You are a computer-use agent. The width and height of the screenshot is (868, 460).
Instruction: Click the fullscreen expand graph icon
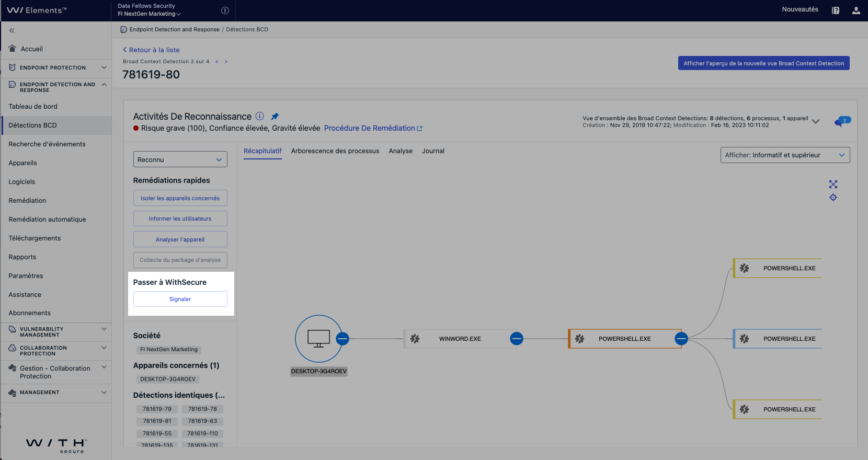coord(833,185)
